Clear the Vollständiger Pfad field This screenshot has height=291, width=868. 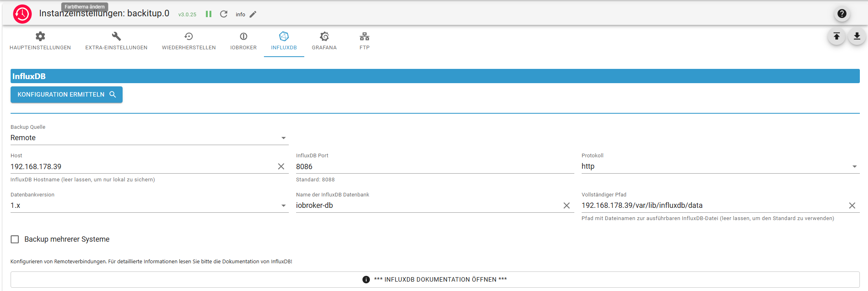coord(852,205)
